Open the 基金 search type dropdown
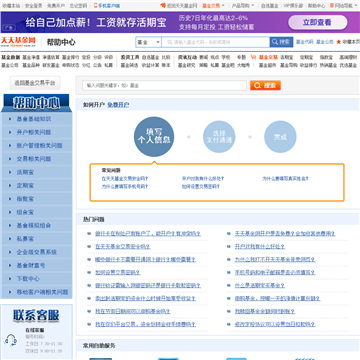The image size is (360, 360). pyautogui.click(x=148, y=42)
